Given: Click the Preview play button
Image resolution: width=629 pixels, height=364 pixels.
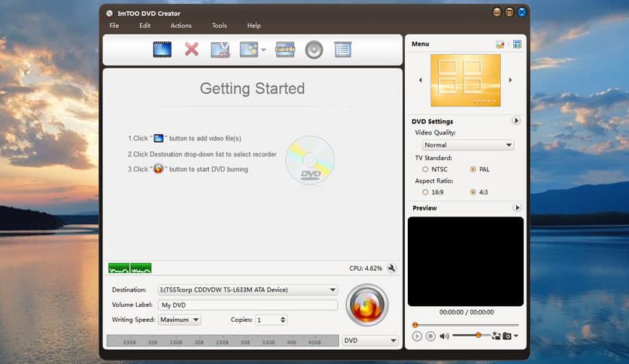Looking at the screenshot, I should pyautogui.click(x=417, y=336).
